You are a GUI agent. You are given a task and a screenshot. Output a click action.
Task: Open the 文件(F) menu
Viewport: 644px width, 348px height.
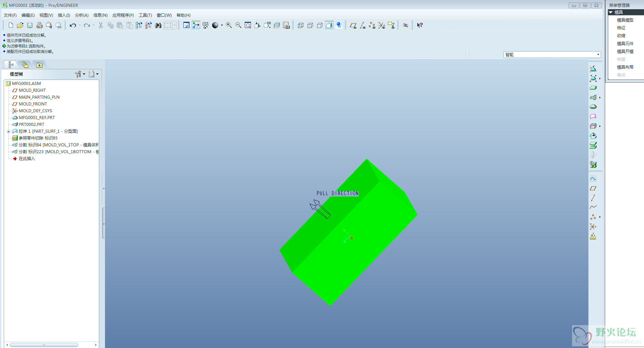pyautogui.click(x=10, y=15)
